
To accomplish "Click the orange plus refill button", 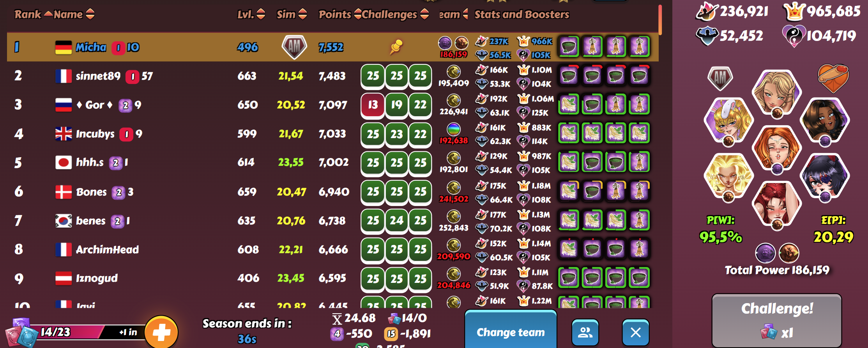I will point(161,332).
